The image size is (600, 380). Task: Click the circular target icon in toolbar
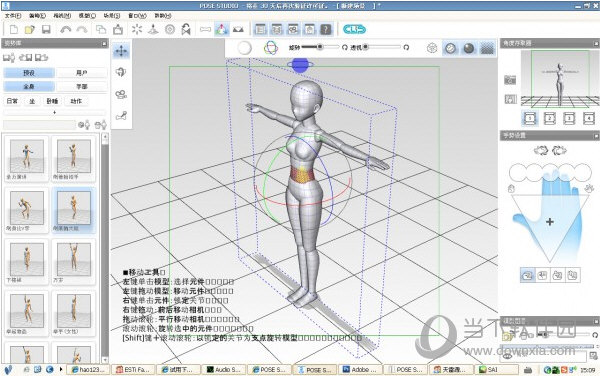[170, 29]
